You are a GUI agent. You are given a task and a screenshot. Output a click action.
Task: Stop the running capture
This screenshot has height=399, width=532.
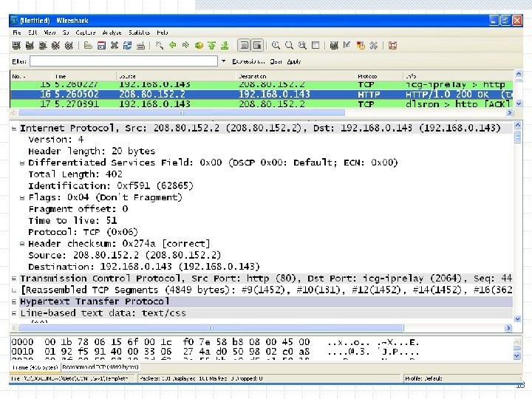(55, 45)
